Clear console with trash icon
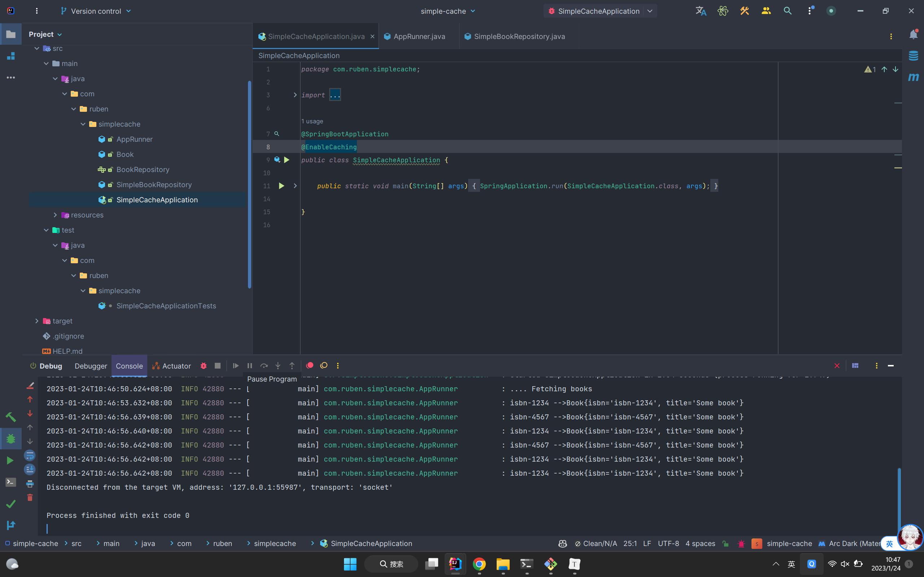Image resolution: width=924 pixels, height=577 pixels. tap(30, 498)
